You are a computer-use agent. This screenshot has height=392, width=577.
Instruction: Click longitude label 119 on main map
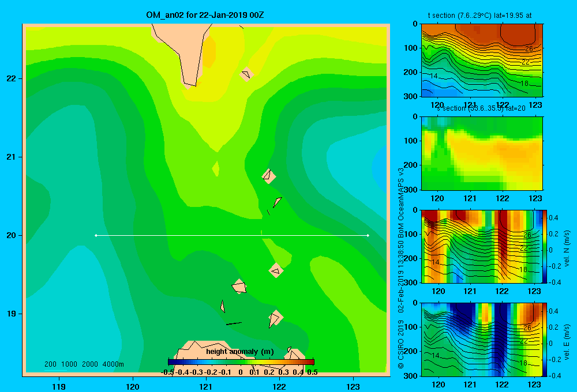click(x=59, y=386)
